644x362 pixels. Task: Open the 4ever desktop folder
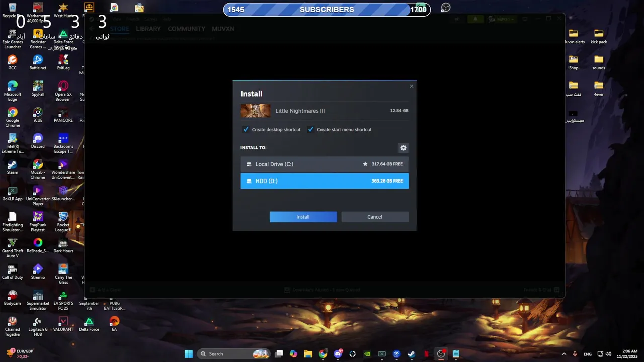[599, 89]
